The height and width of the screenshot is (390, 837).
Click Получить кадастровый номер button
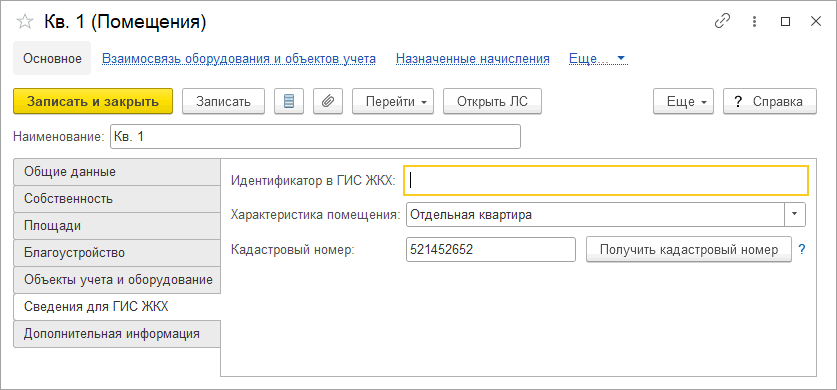689,250
